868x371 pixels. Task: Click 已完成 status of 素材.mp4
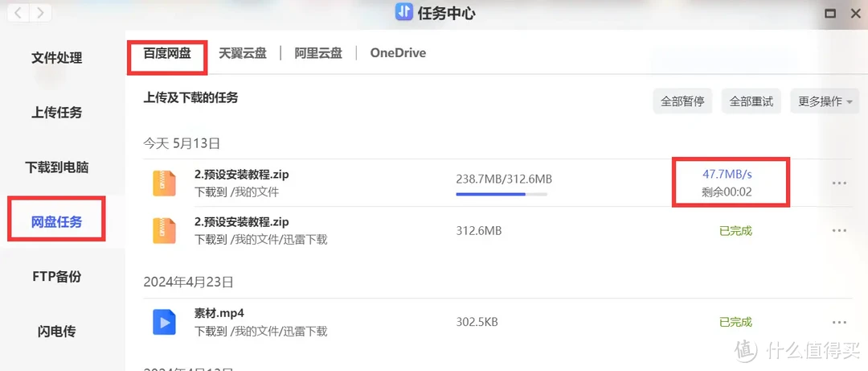[x=735, y=322]
